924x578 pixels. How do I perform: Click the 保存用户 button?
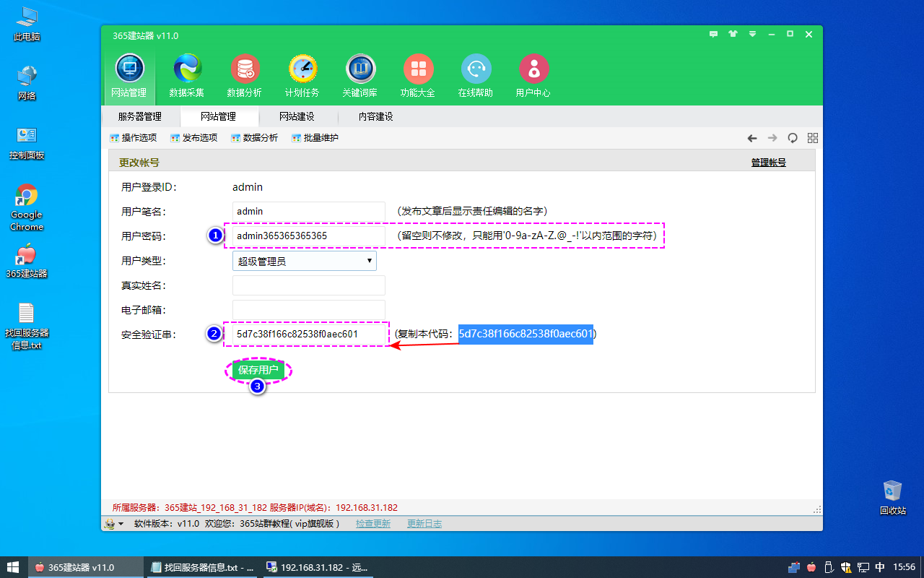coord(258,370)
